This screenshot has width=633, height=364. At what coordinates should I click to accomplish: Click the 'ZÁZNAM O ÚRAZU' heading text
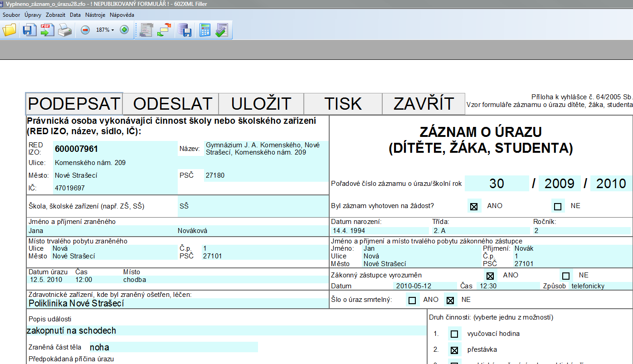click(x=481, y=132)
